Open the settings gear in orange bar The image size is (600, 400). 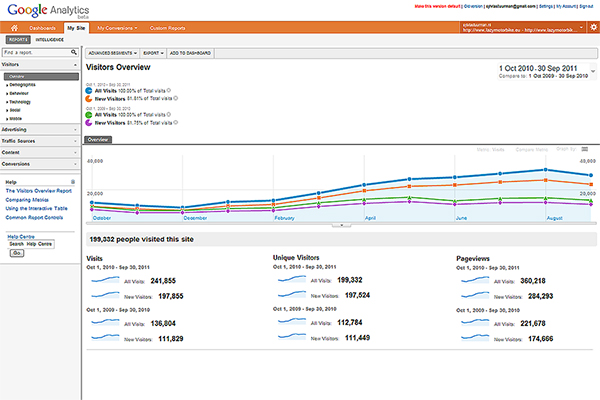point(593,28)
